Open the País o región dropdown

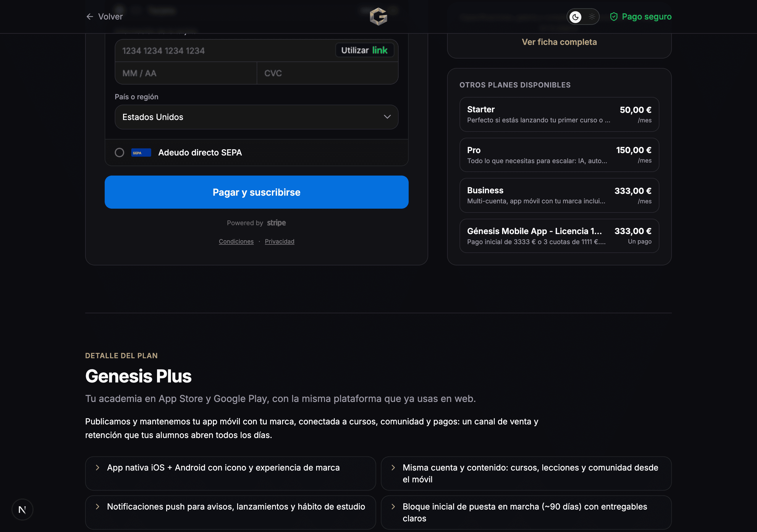pos(256,117)
